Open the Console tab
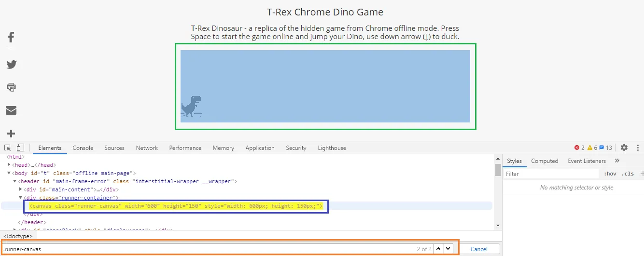 click(x=83, y=148)
